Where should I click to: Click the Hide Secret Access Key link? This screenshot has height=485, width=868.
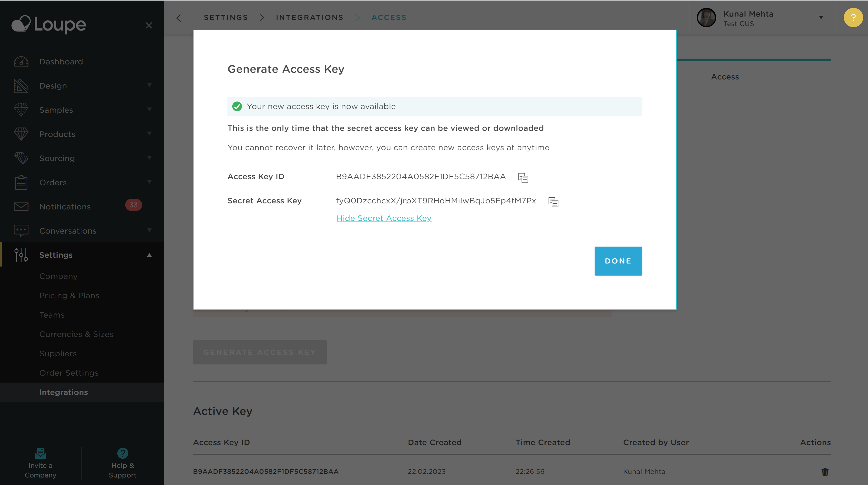384,218
